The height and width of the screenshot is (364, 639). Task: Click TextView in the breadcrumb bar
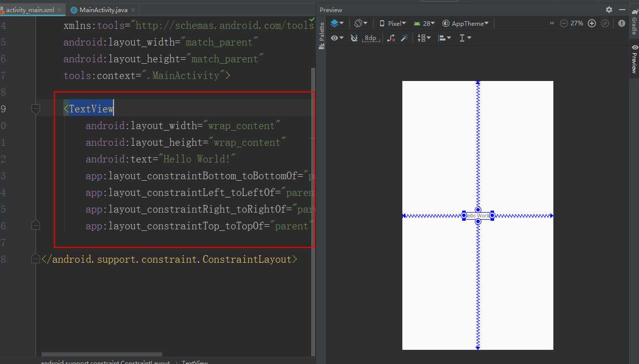click(x=195, y=362)
